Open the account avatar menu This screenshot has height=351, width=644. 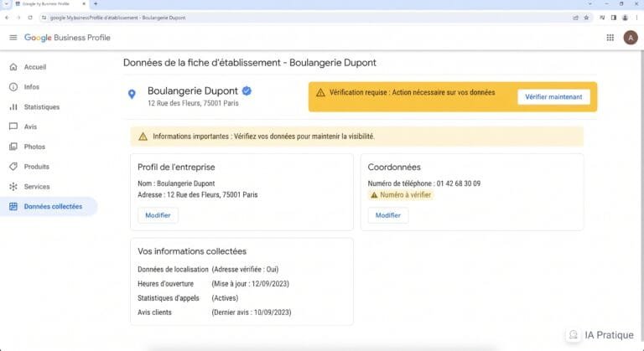click(x=631, y=38)
